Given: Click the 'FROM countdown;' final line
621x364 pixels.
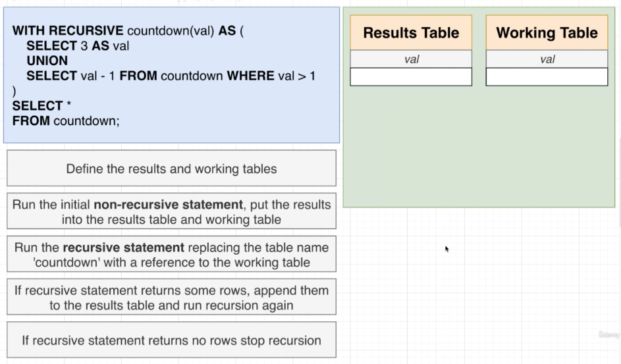Looking at the screenshot, I should tap(66, 120).
